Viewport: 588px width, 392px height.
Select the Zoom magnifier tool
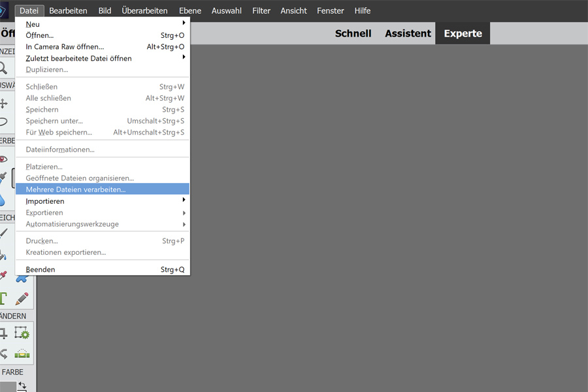tap(4, 68)
